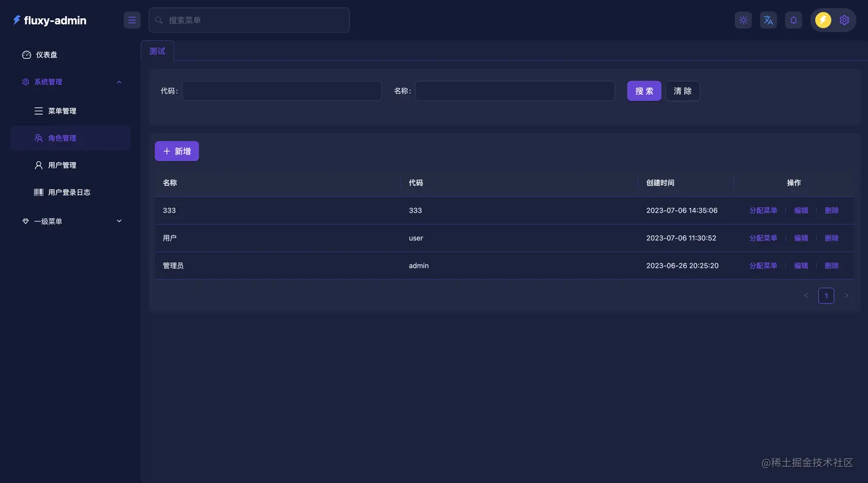Open 用户登录日志 in the sidebar
This screenshot has height=483, width=868.
[x=71, y=192]
